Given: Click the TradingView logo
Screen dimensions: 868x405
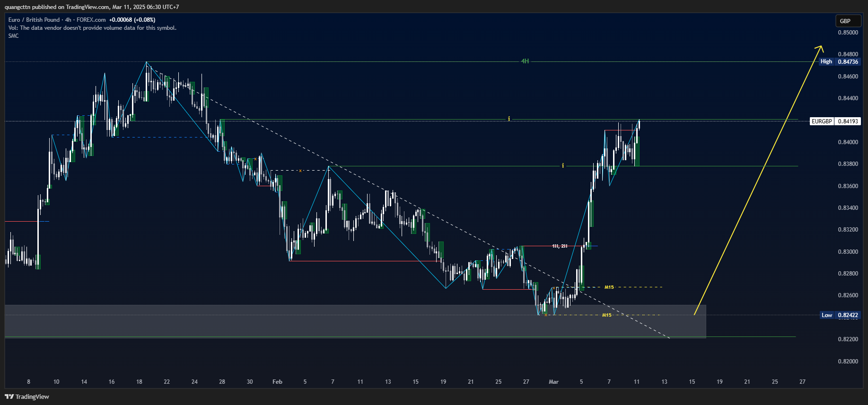Looking at the screenshot, I should click(27, 396).
